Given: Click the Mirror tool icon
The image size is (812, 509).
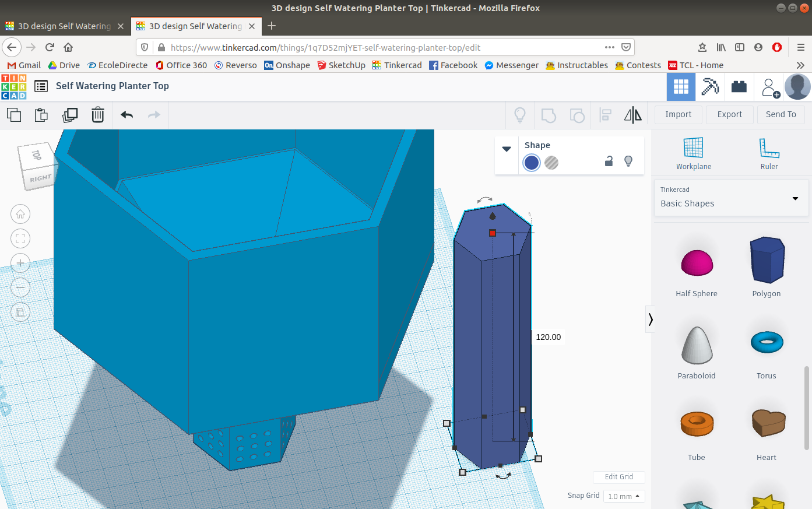Looking at the screenshot, I should pos(632,115).
